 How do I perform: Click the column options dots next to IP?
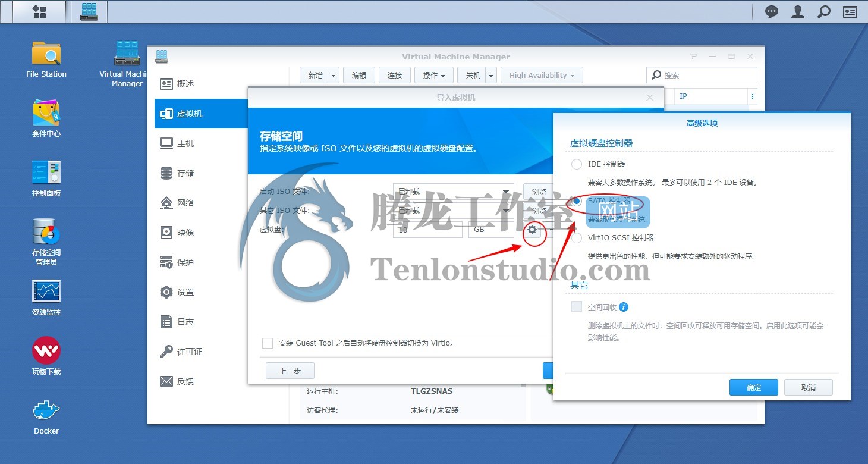point(753,96)
